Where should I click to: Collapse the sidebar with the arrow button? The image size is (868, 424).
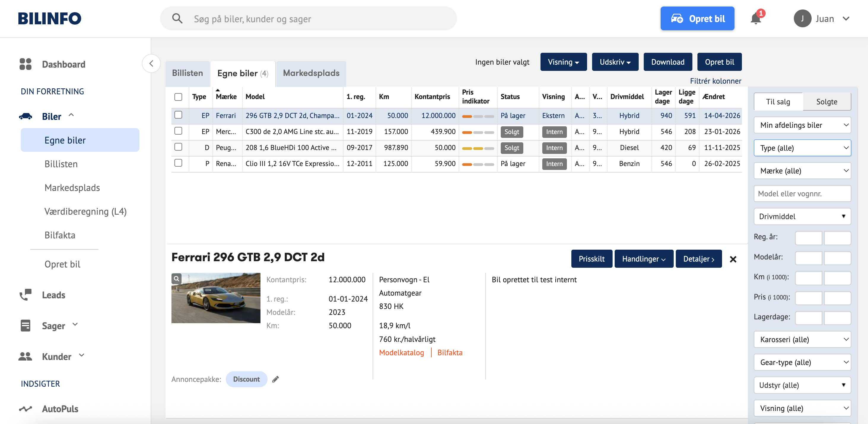151,63
